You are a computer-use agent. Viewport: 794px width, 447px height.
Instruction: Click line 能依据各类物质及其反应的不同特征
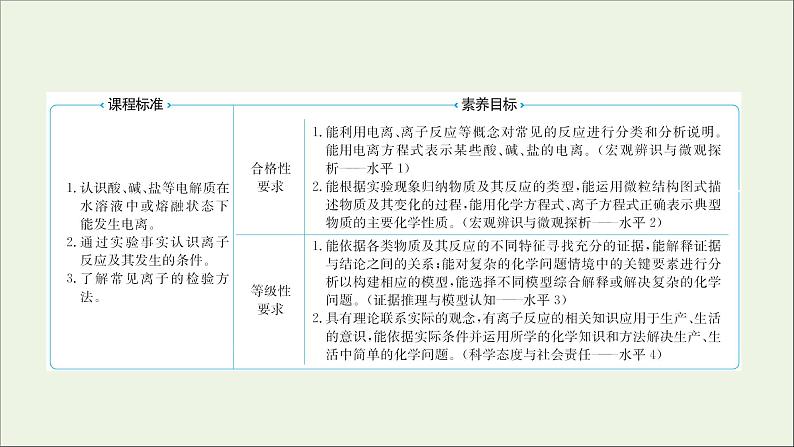coord(517,247)
